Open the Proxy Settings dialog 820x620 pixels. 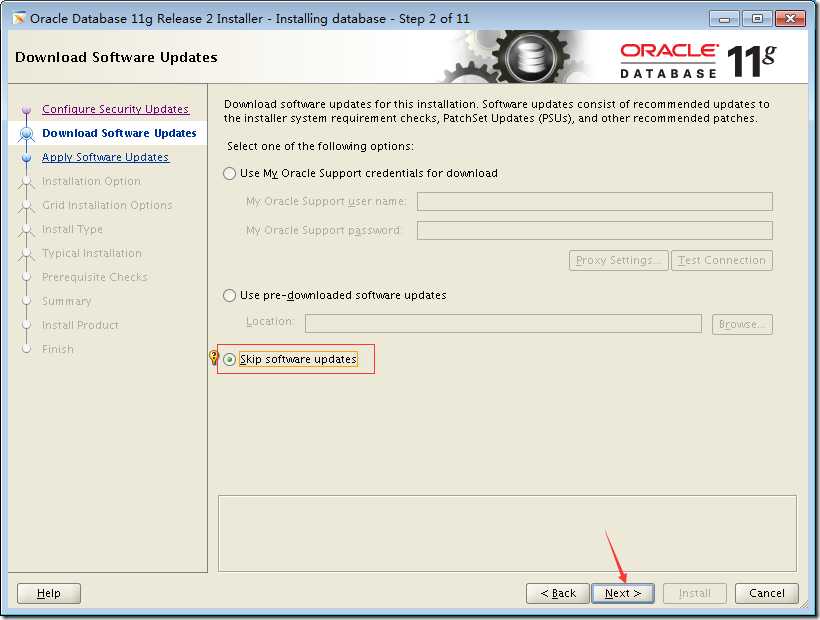click(618, 260)
